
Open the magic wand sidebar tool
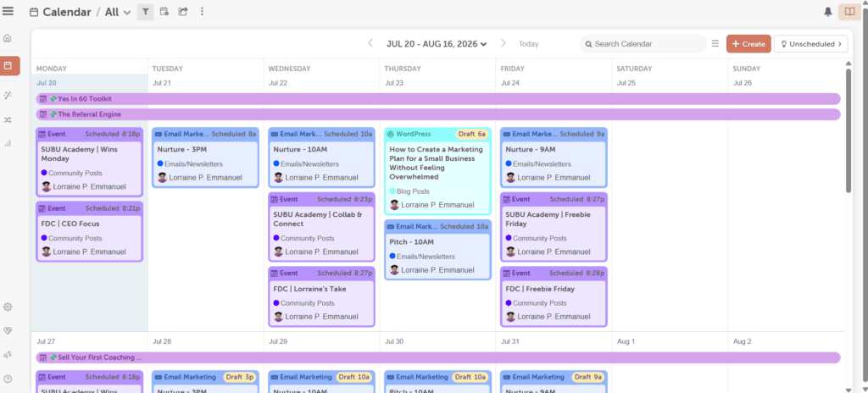pos(8,95)
